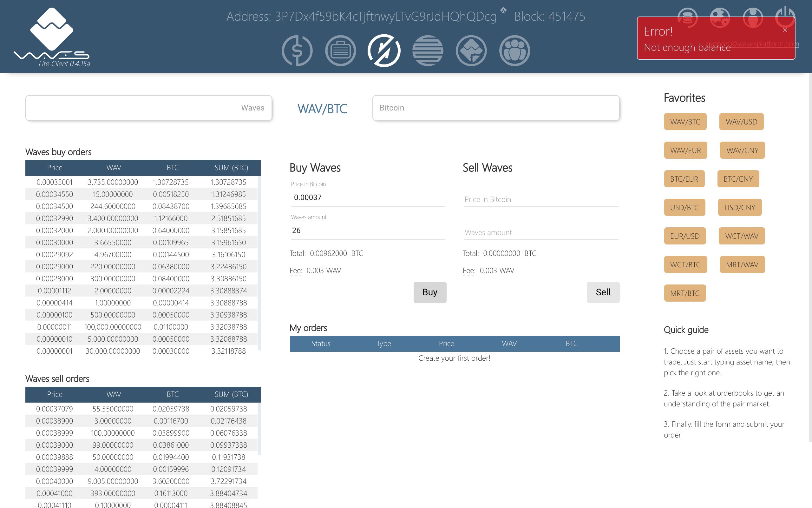Click Block: 451475 text in header

[550, 16]
